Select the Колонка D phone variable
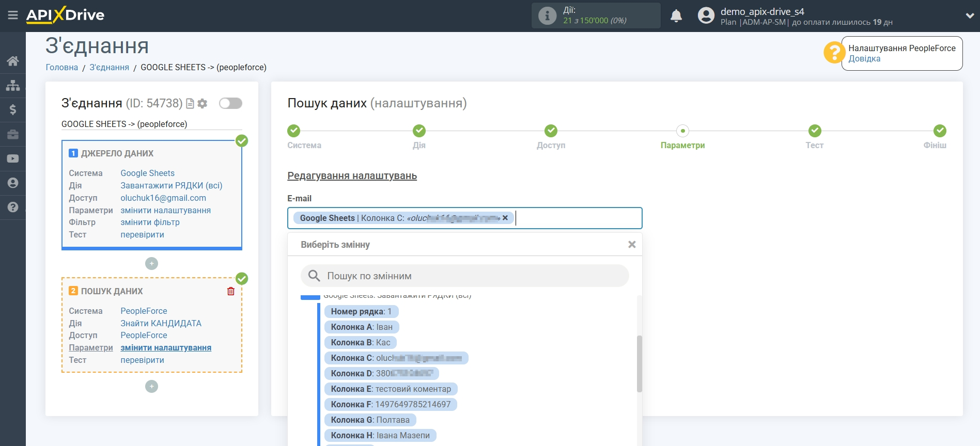This screenshot has height=446, width=980. pyautogui.click(x=382, y=374)
